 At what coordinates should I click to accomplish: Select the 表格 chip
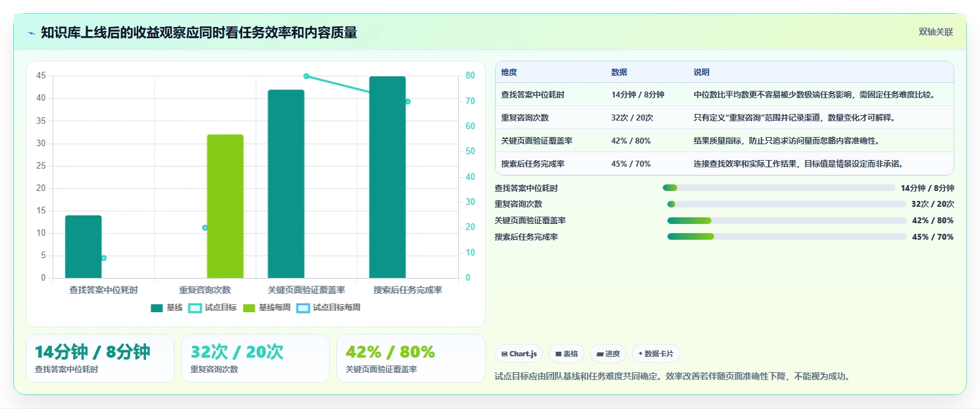[x=566, y=354]
